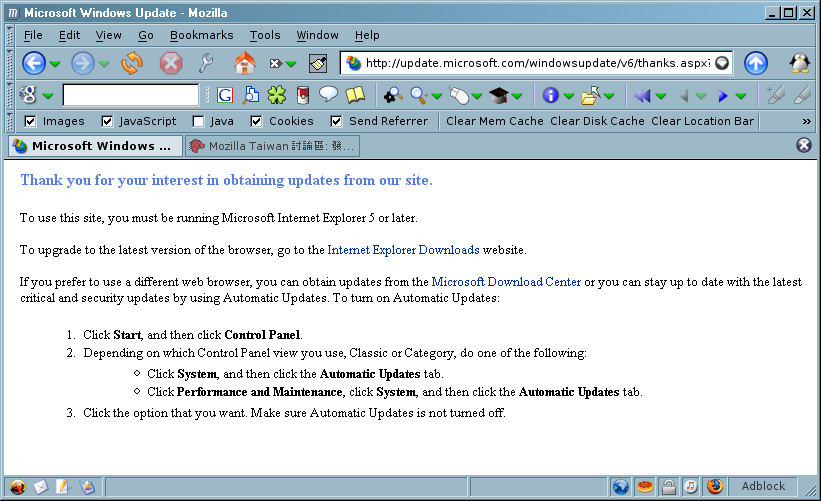Image resolution: width=821 pixels, height=501 pixels.
Task: Go to the Home page icon
Action: 244,63
